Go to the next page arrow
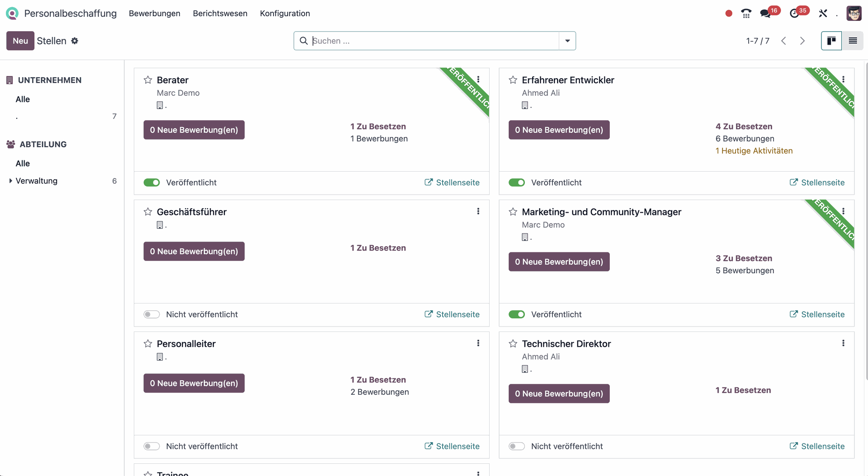This screenshot has width=868, height=476. click(802, 41)
